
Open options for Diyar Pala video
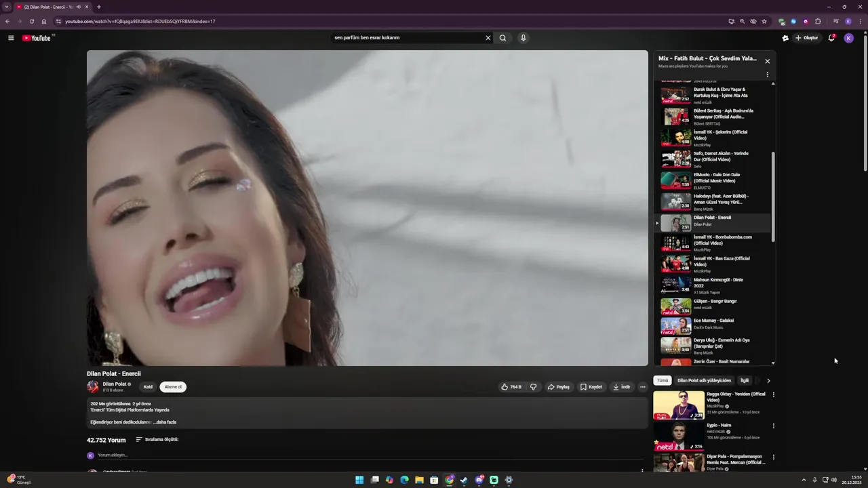774,457
